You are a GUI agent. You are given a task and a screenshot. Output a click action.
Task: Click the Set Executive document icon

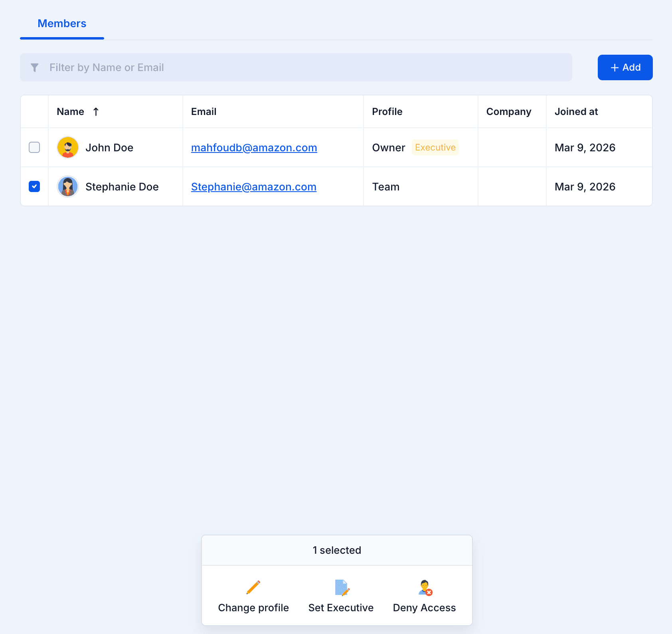tap(342, 587)
